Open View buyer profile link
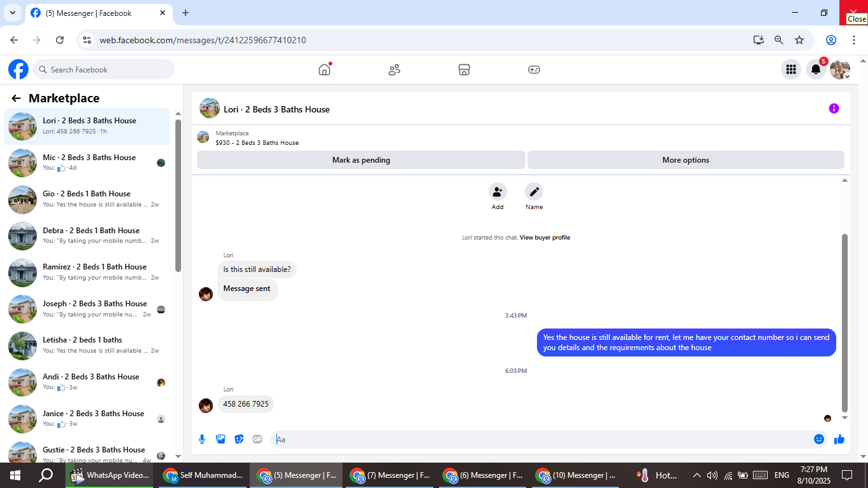This screenshot has height=488, width=868. pyautogui.click(x=545, y=238)
